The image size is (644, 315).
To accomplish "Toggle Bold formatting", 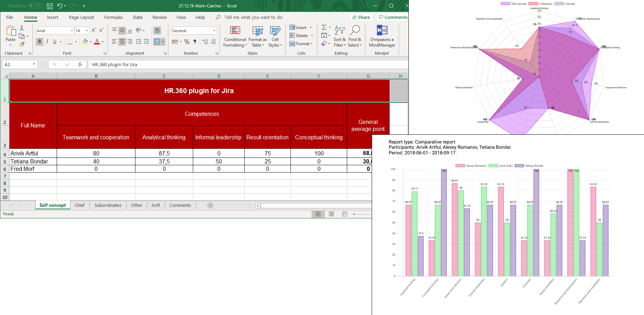I will click(x=40, y=42).
